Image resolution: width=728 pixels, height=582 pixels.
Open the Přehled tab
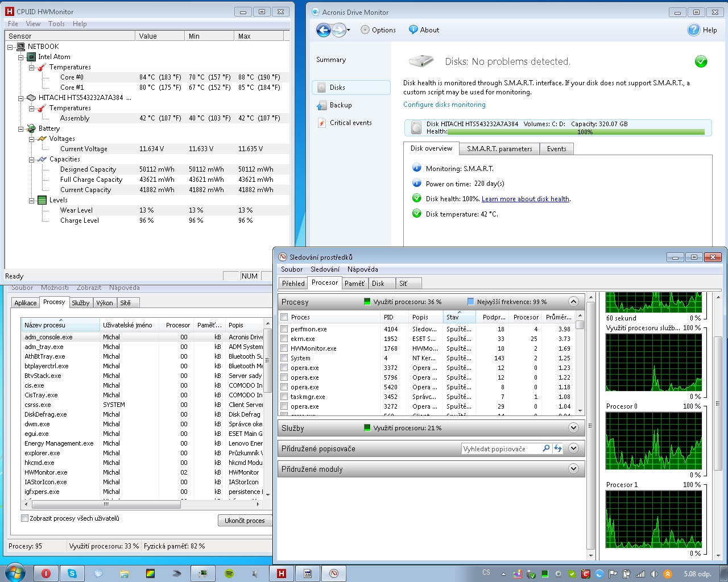(293, 284)
